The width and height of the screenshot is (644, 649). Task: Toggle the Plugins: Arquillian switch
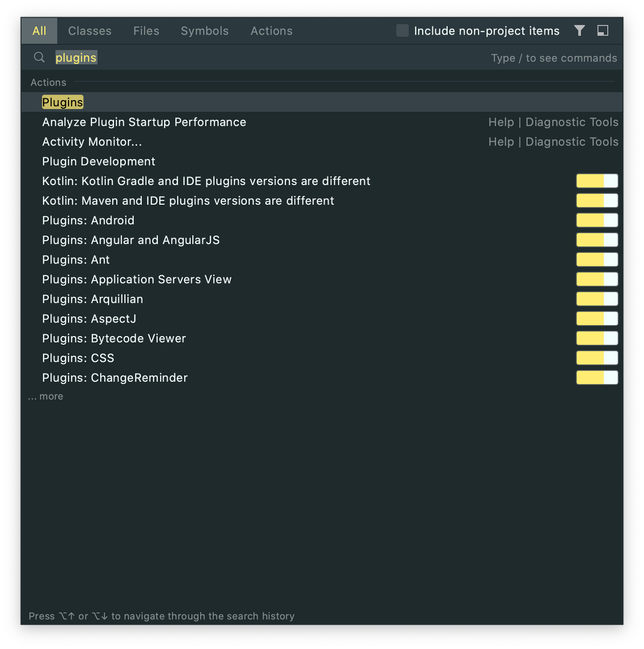click(x=597, y=299)
